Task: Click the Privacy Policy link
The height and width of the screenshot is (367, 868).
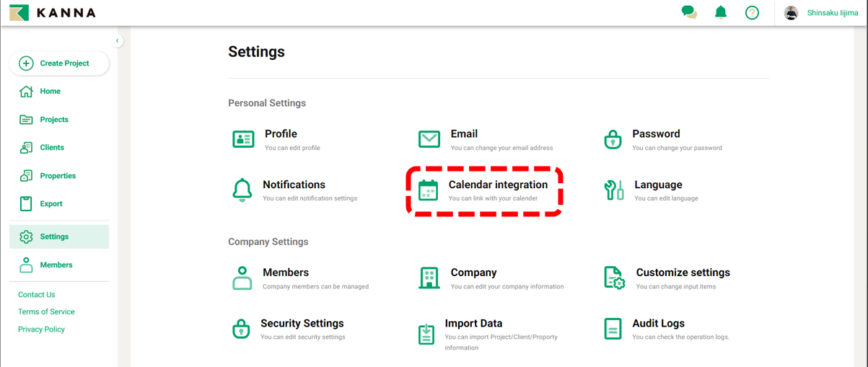Action: pyautogui.click(x=41, y=330)
